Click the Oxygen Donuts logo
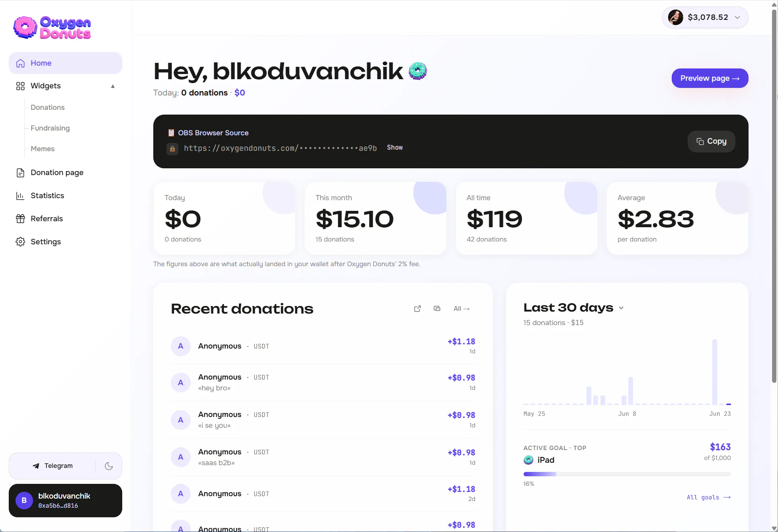Viewport: 778px width, 532px height. [x=52, y=27]
